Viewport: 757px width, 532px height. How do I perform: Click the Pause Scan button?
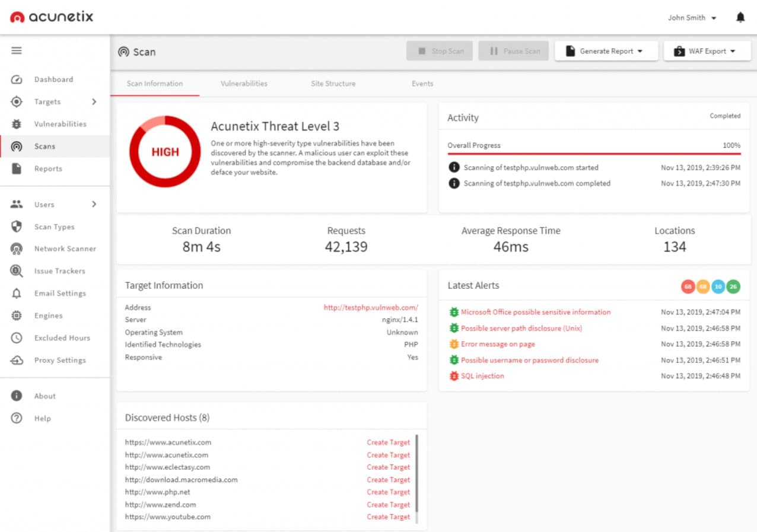point(514,51)
